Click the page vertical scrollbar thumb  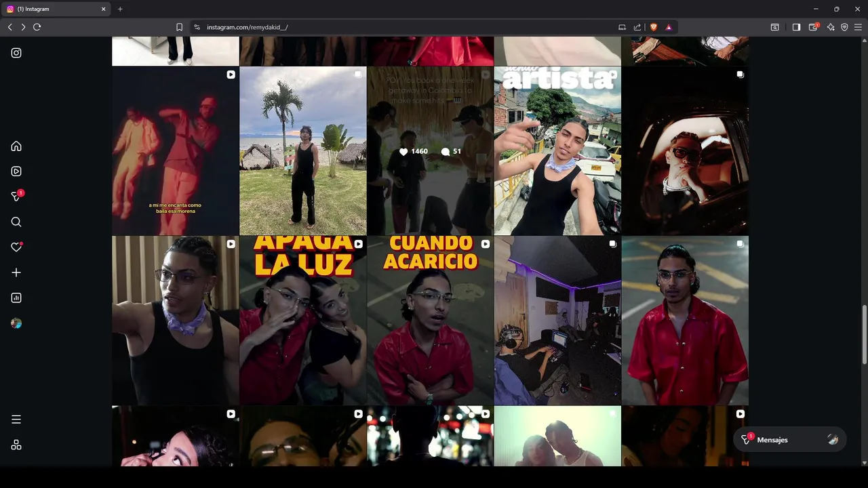[x=864, y=335]
